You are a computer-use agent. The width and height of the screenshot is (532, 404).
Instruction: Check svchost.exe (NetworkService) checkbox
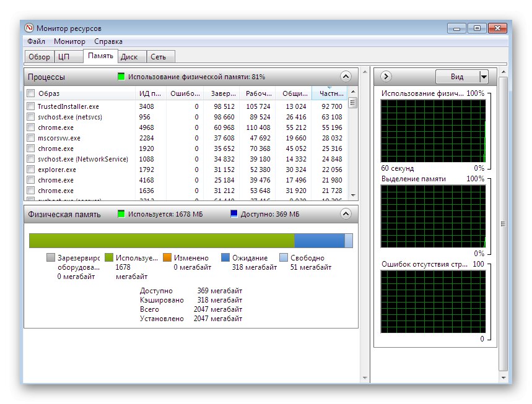tap(30, 159)
